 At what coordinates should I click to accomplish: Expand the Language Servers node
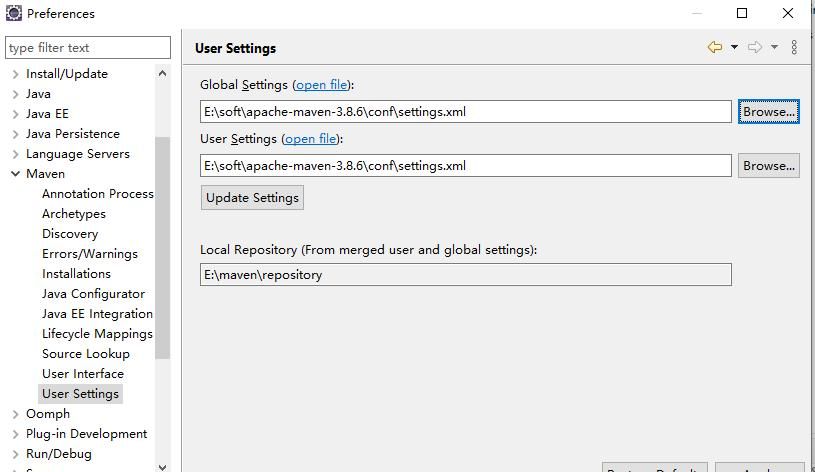point(15,154)
